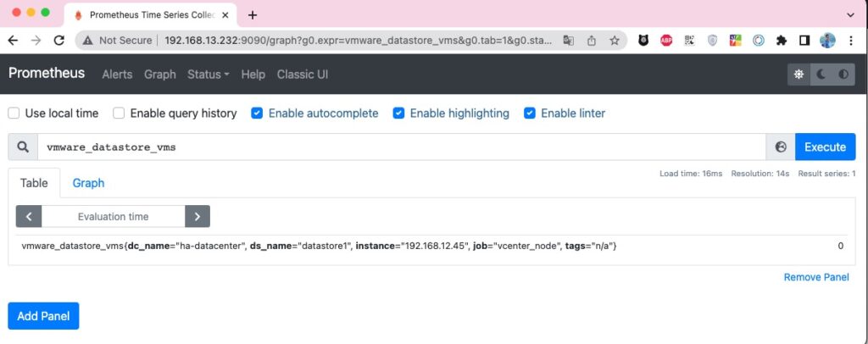Expand the browser tab search chevron

(x=850, y=15)
